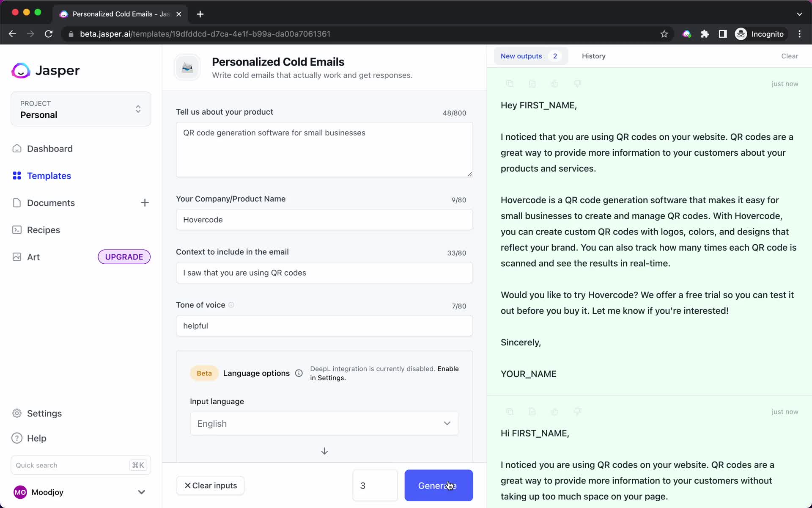
Task: Click the Recipes sidebar icon
Action: click(16, 229)
